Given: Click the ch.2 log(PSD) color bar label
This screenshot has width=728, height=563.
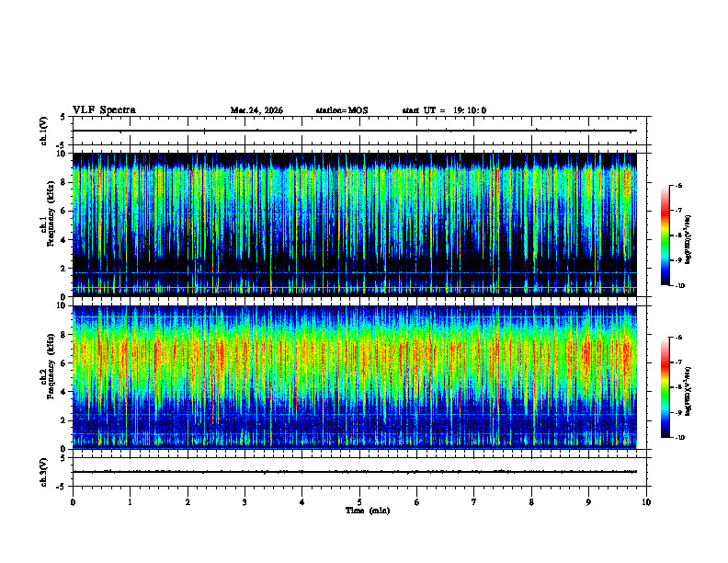Looking at the screenshot, I should (688, 392).
